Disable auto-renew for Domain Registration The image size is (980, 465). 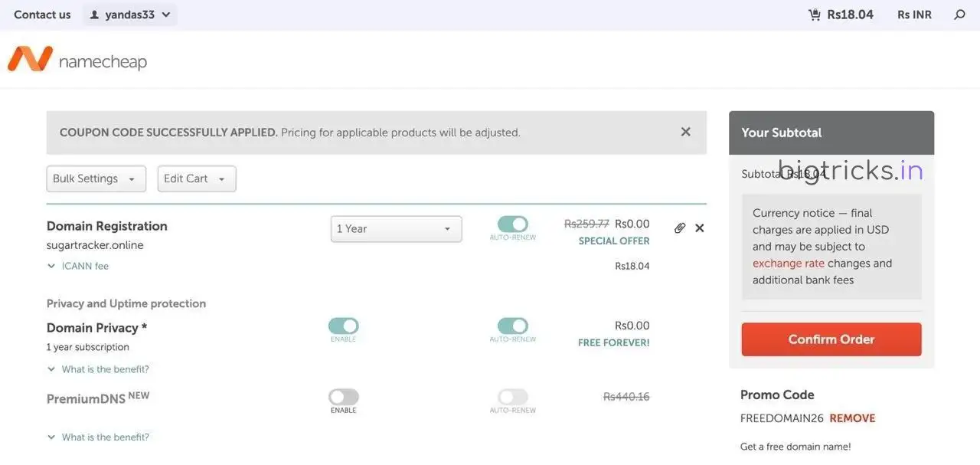512,223
